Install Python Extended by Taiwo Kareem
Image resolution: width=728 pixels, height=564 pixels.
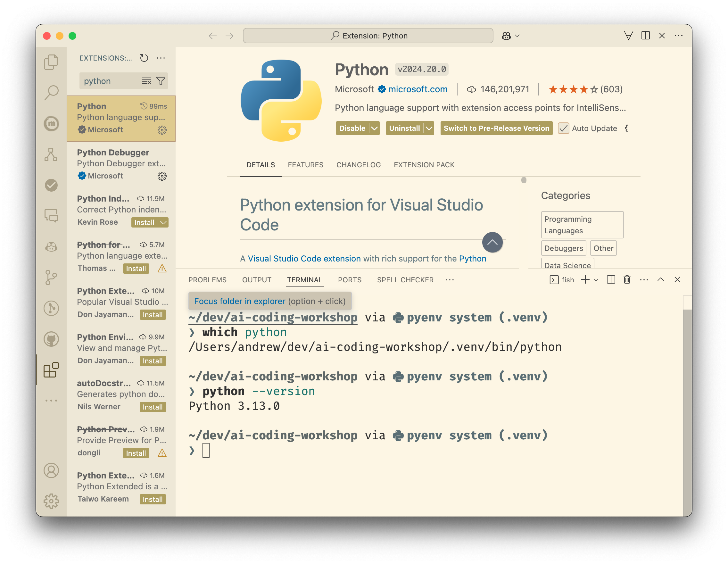tap(153, 499)
